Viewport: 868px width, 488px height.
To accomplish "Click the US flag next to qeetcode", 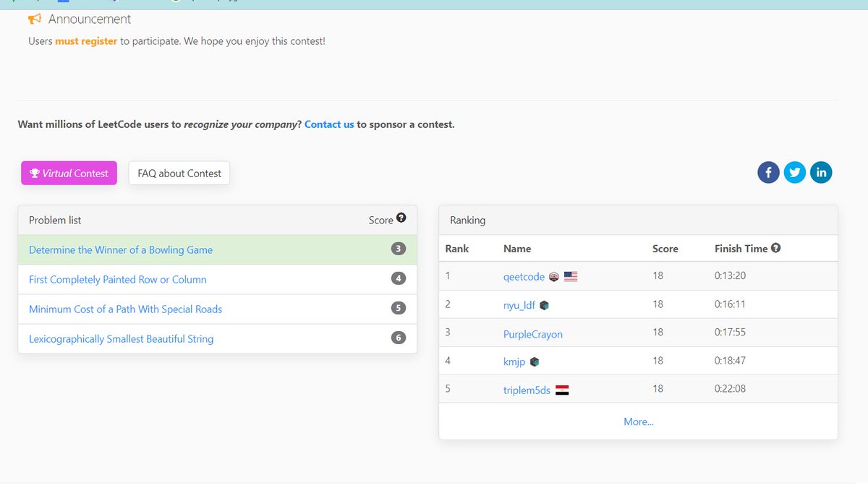I will [571, 276].
